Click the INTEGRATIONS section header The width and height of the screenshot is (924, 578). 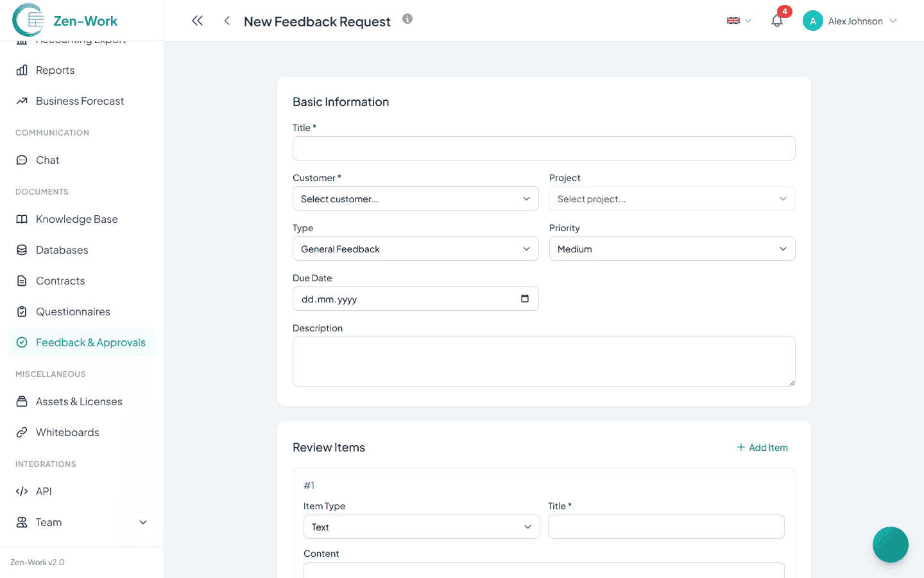pos(46,464)
